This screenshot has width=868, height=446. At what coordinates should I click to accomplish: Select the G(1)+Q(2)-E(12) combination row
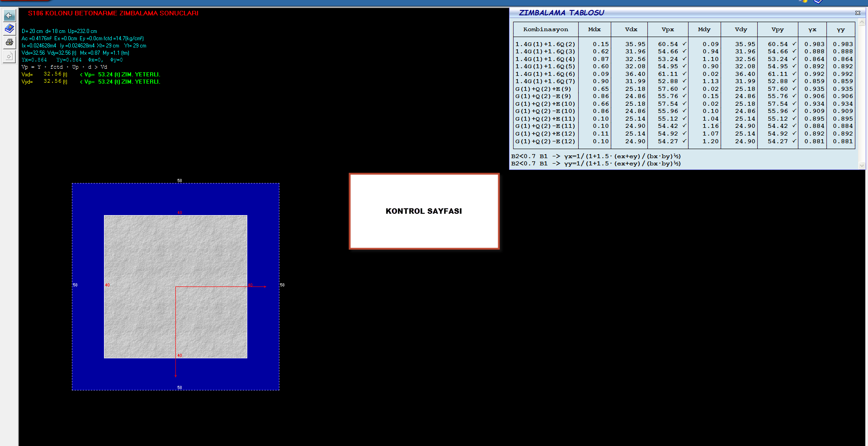coord(545,141)
